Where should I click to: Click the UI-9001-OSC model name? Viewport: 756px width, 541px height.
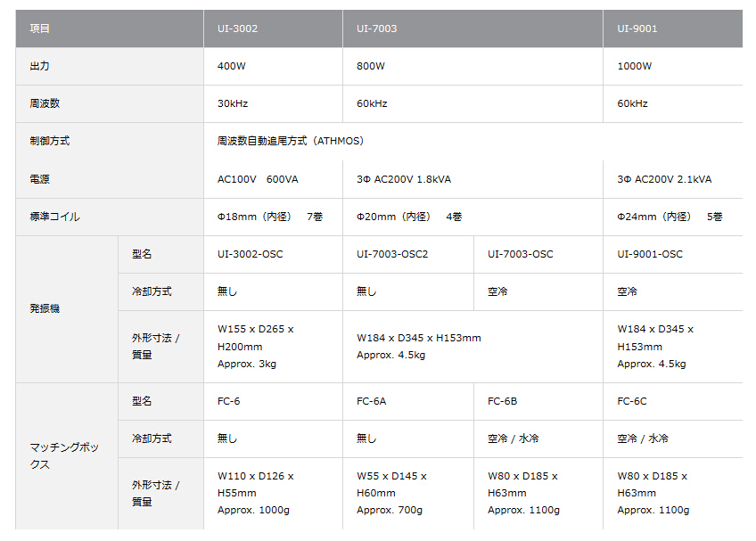point(650,254)
